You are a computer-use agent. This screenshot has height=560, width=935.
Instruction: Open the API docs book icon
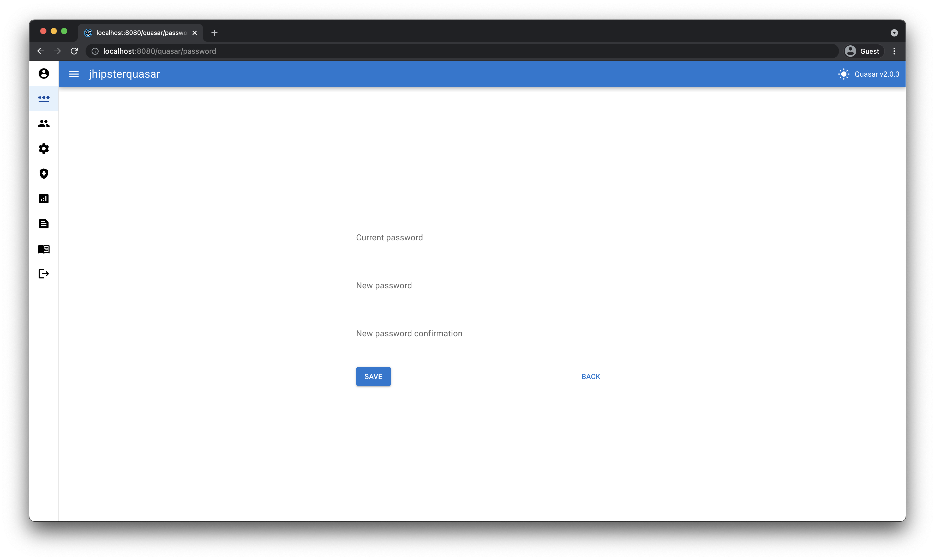[44, 249]
